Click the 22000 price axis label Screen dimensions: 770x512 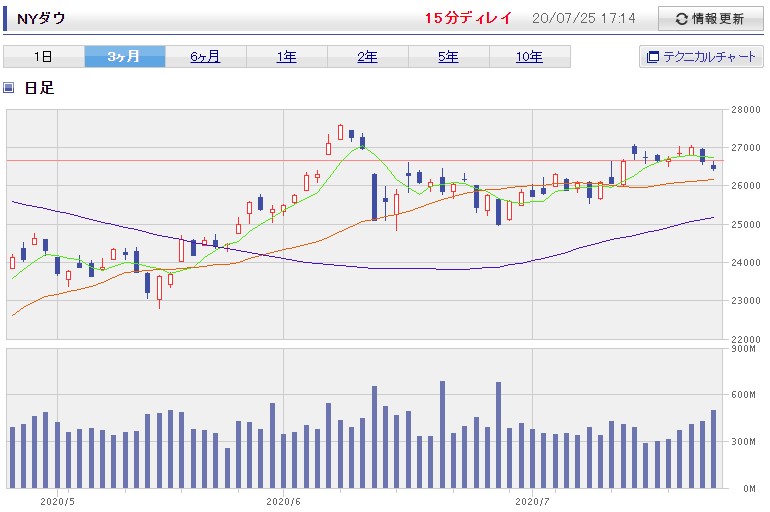[746, 339]
